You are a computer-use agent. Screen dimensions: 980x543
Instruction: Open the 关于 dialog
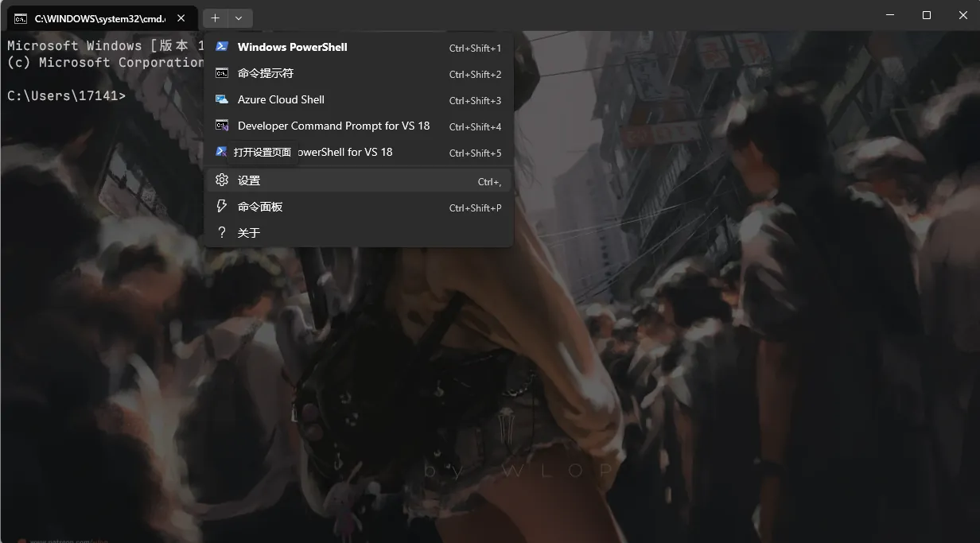pyautogui.click(x=358, y=233)
